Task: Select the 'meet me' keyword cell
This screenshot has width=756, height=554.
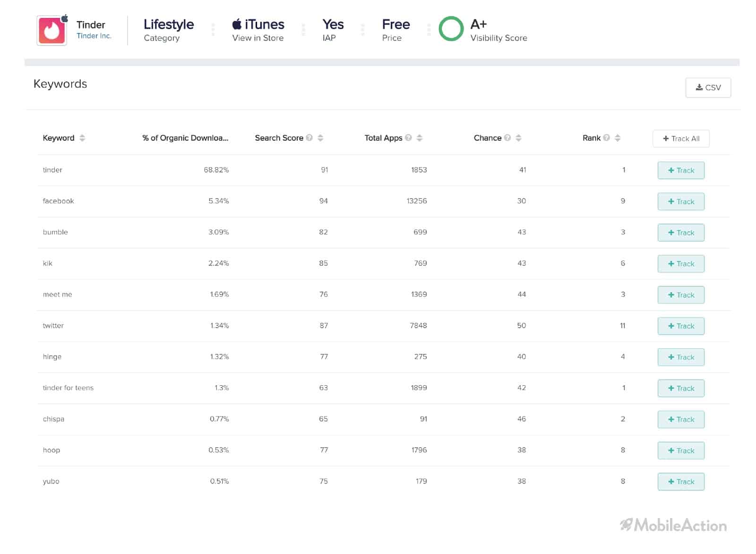Action: point(57,294)
